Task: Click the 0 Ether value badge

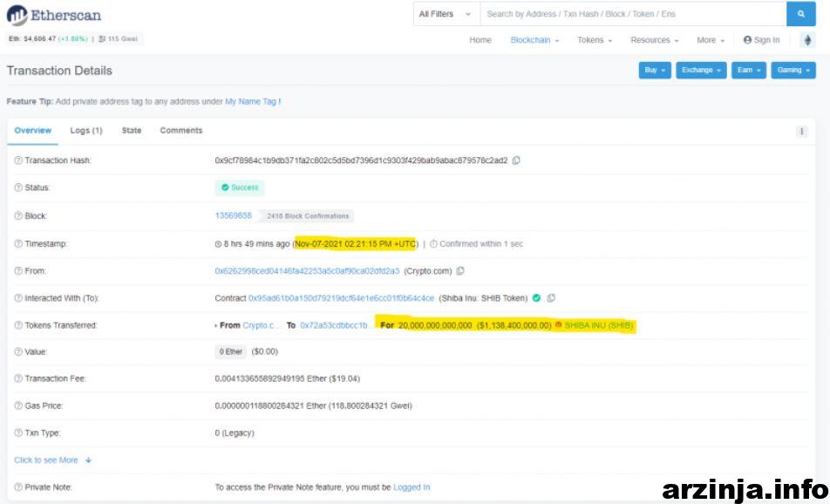Action: pyautogui.click(x=230, y=351)
